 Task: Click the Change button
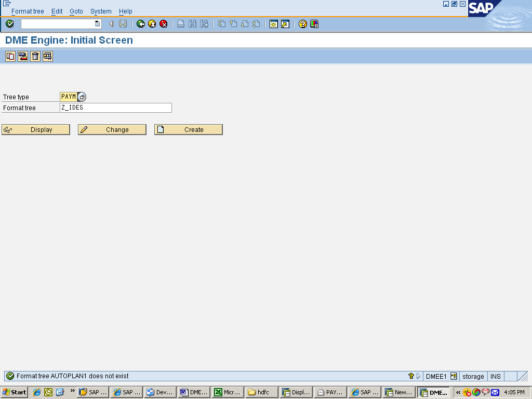(112, 129)
